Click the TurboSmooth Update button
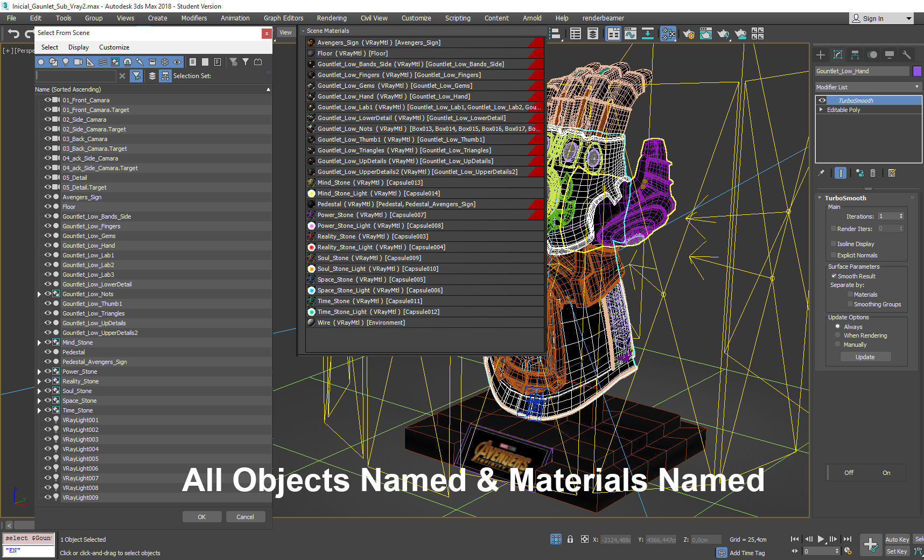 [865, 357]
